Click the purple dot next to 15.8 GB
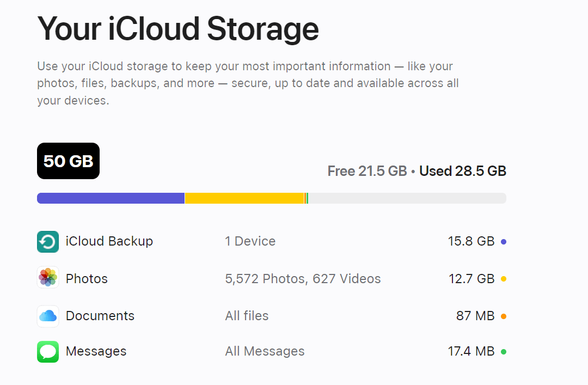The image size is (588, 385). click(504, 241)
